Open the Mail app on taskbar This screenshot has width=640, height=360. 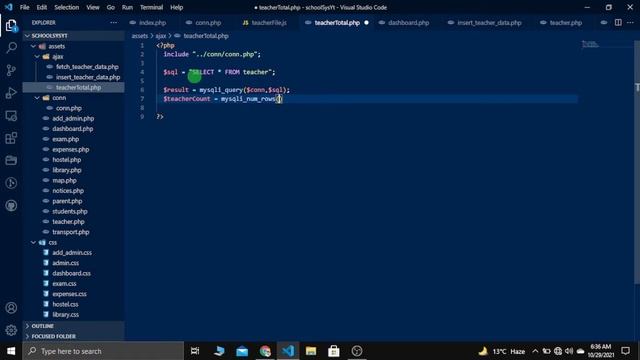pyautogui.click(x=242, y=351)
